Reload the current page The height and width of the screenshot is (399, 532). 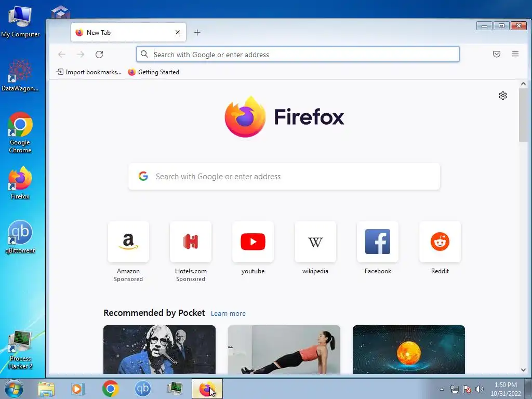(x=99, y=54)
